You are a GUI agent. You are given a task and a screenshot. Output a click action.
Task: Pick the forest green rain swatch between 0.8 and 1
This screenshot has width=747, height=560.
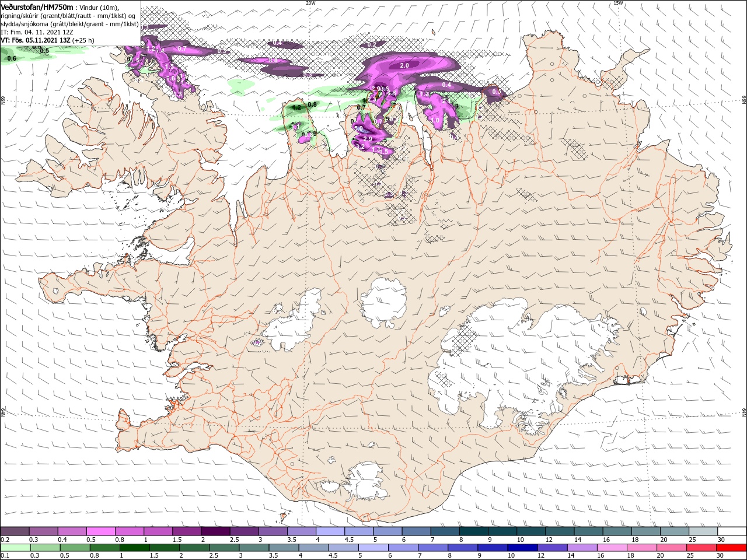[104, 548]
